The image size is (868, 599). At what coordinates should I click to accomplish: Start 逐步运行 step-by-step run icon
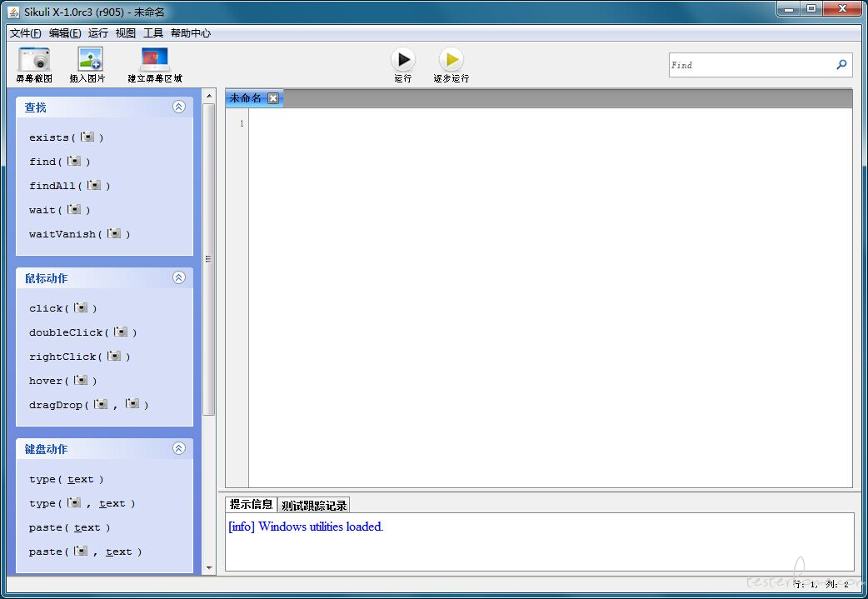pos(451,58)
